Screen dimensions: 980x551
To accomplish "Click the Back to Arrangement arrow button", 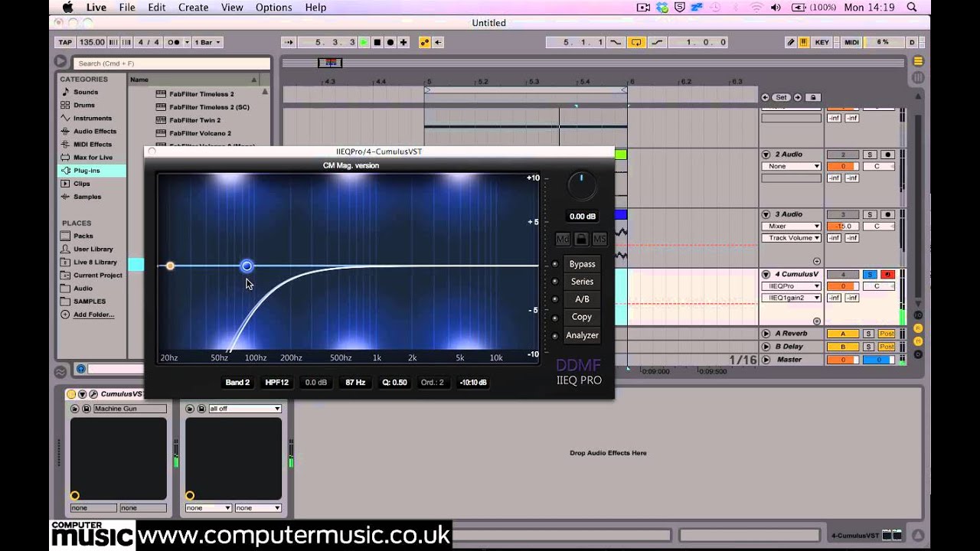I will point(439,43).
